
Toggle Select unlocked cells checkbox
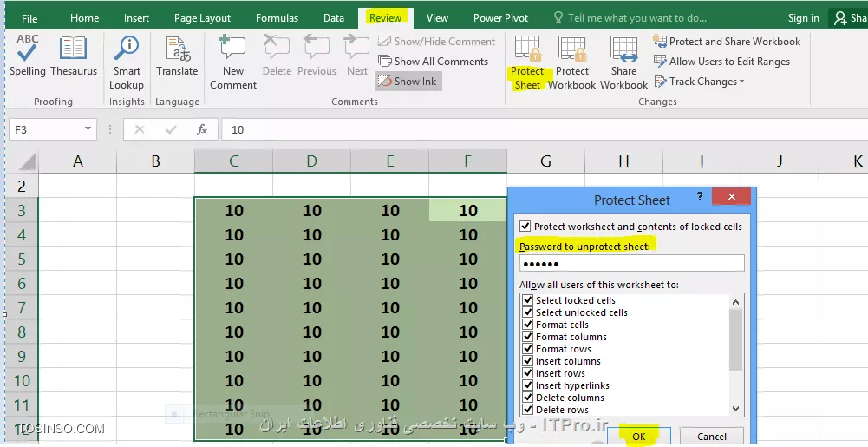coord(527,312)
